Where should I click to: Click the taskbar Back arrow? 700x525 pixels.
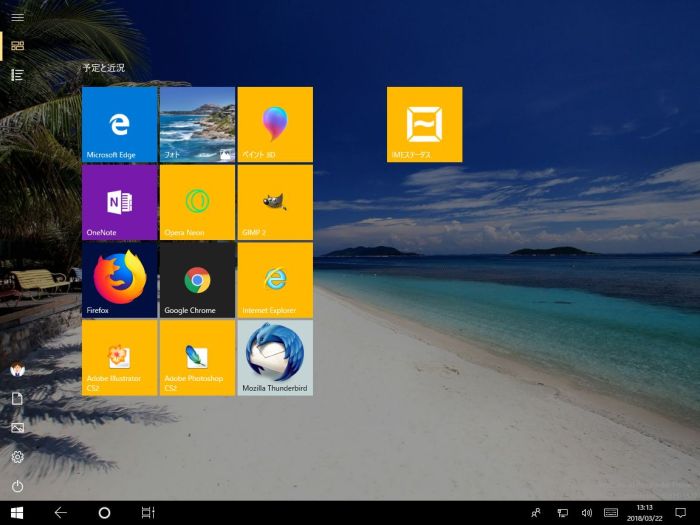coord(60,512)
